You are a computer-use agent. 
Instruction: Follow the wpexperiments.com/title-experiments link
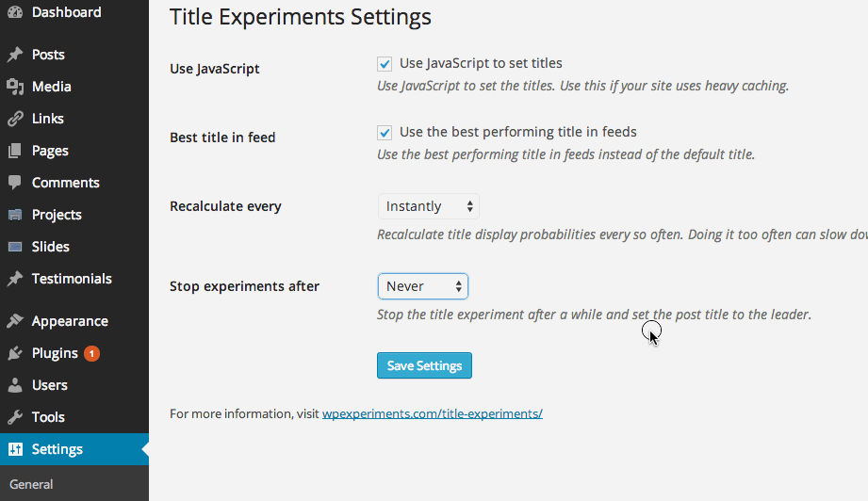433,413
